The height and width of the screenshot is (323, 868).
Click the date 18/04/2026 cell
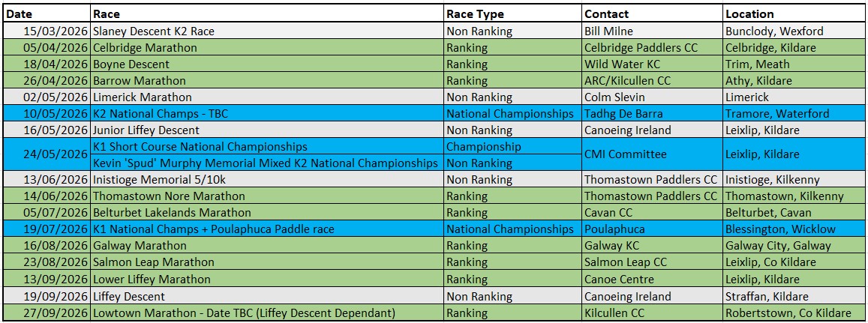click(47, 64)
